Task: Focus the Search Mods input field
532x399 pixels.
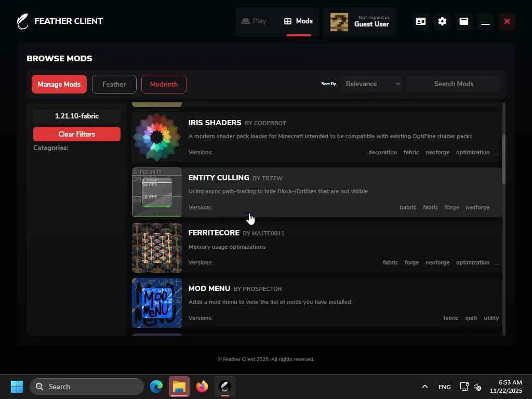Action: coord(454,84)
